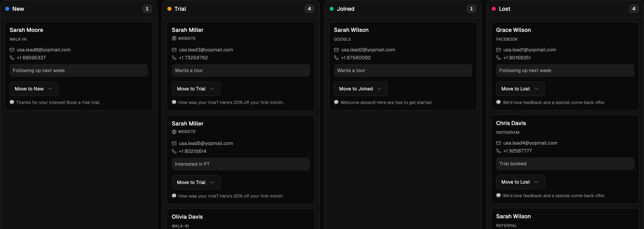644x229 pixels.
Task: Open Move to Joined dropdown on Sarah Wilson card
Action: coord(360,89)
